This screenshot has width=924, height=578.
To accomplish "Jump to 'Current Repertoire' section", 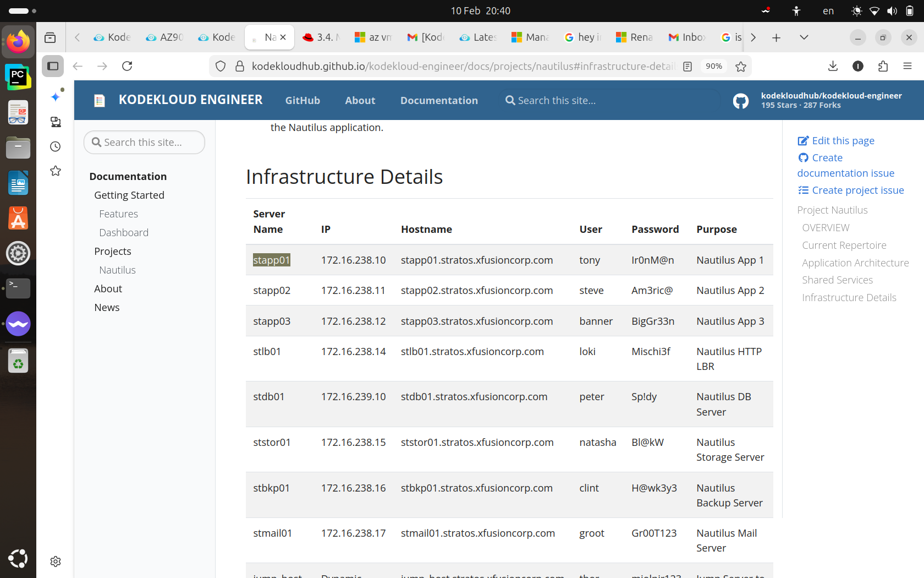I will [x=844, y=246].
